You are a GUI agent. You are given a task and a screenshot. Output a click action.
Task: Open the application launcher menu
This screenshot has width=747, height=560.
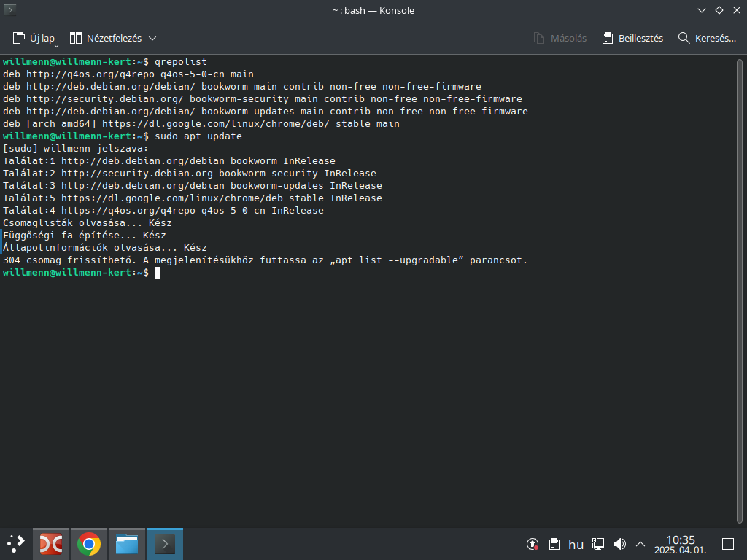(x=15, y=544)
